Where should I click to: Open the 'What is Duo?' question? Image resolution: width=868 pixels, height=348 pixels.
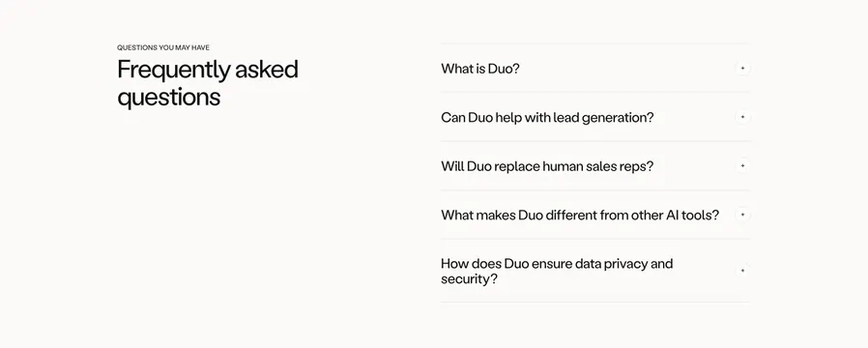pyautogui.click(x=595, y=69)
